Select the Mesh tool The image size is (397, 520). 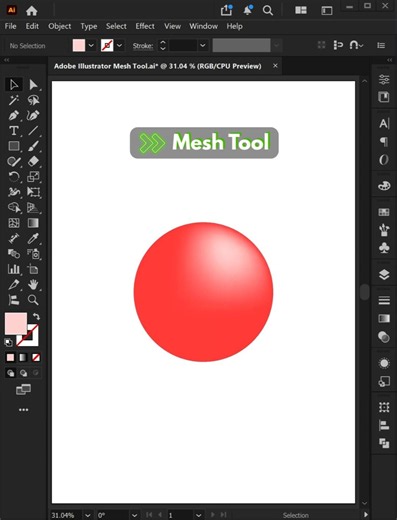pos(14,223)
